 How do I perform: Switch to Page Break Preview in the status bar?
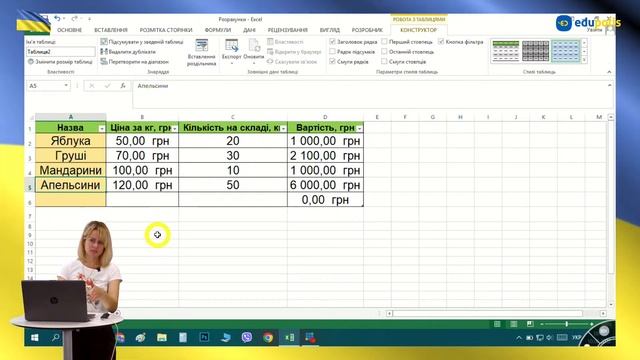(x=530, y=324)
